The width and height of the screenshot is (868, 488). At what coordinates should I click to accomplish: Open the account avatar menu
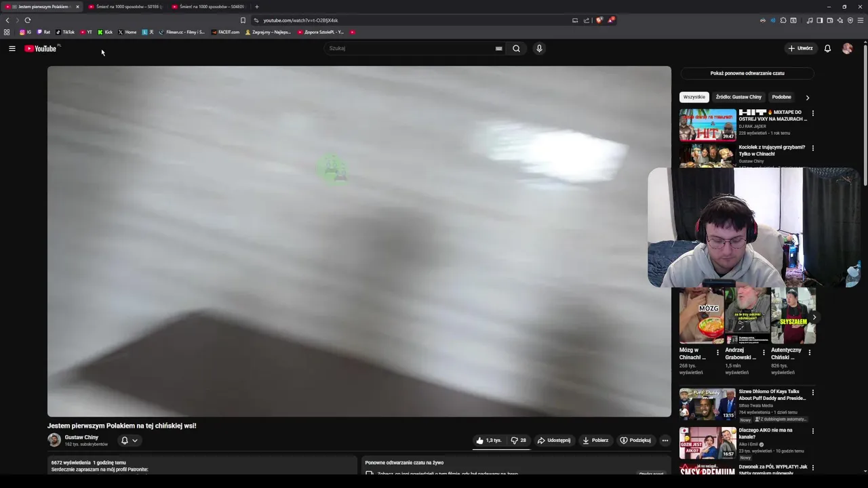pyautogui.click(x=847, y=48)
